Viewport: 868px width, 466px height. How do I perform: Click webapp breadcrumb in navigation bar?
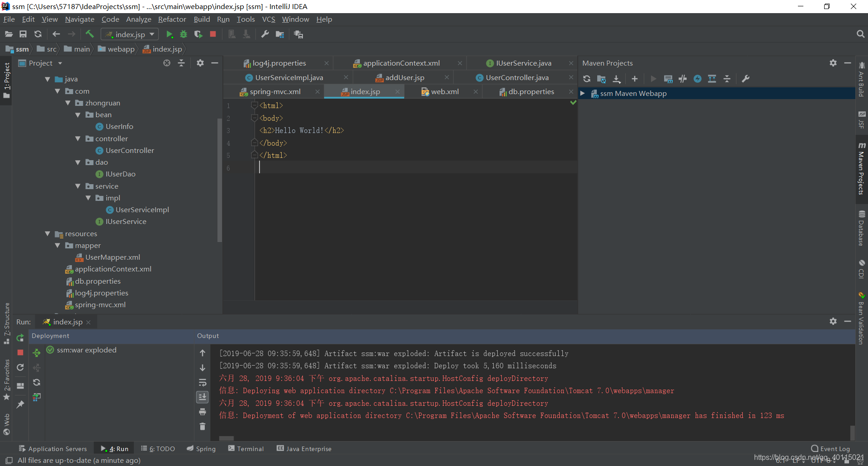tap(116, 49)
